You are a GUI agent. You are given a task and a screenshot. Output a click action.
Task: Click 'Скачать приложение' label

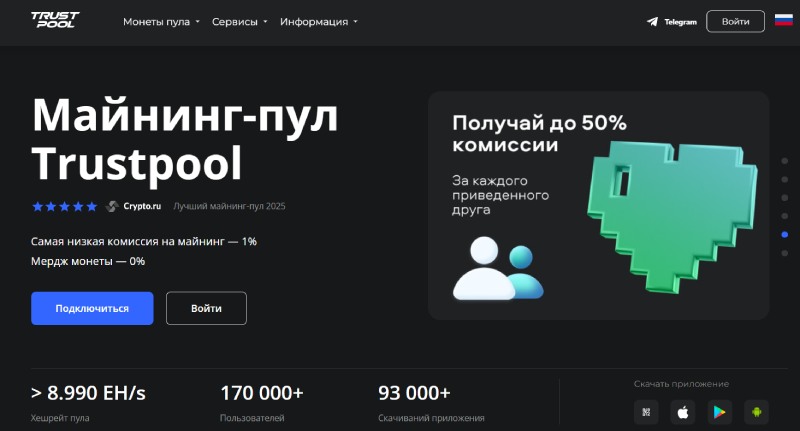(x=681, y=384)
